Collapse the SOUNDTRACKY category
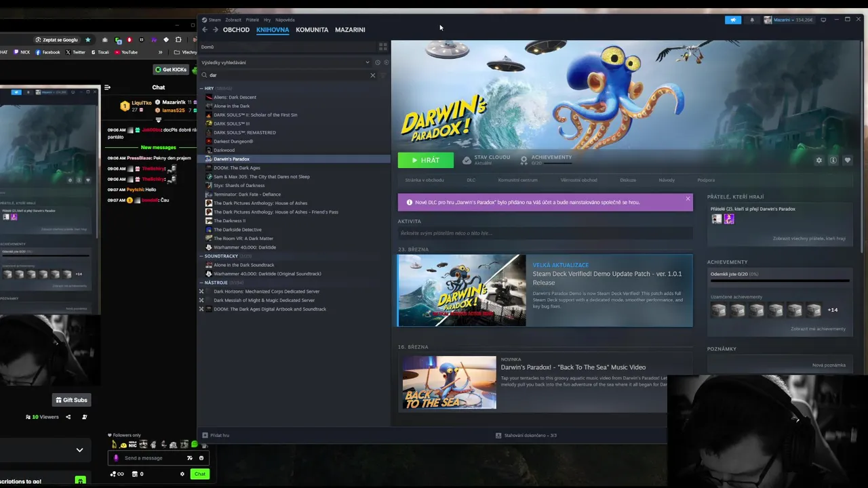868x488 pixels. [202, 256]
